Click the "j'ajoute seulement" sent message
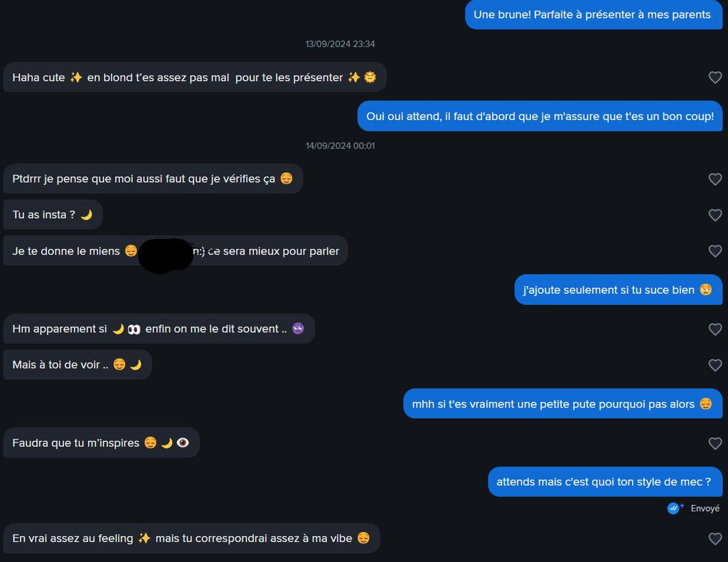 click(x=618, y=290)
